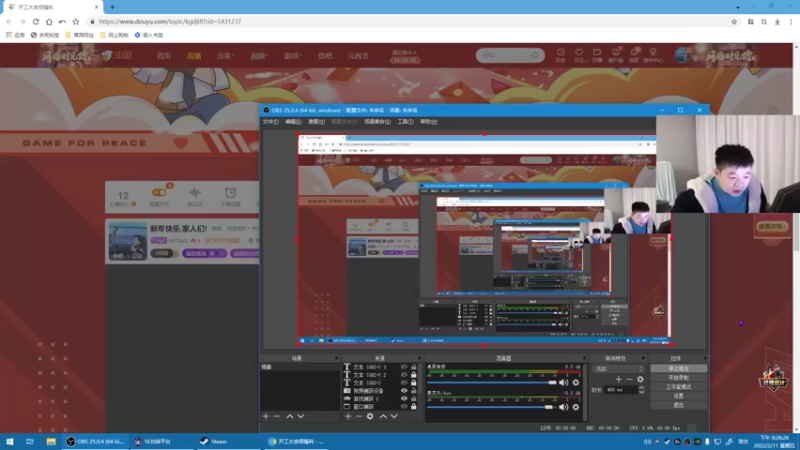Click 工作室模式 button in OBS controls
This screenshot has height=450, width=800.
[679, 387]
